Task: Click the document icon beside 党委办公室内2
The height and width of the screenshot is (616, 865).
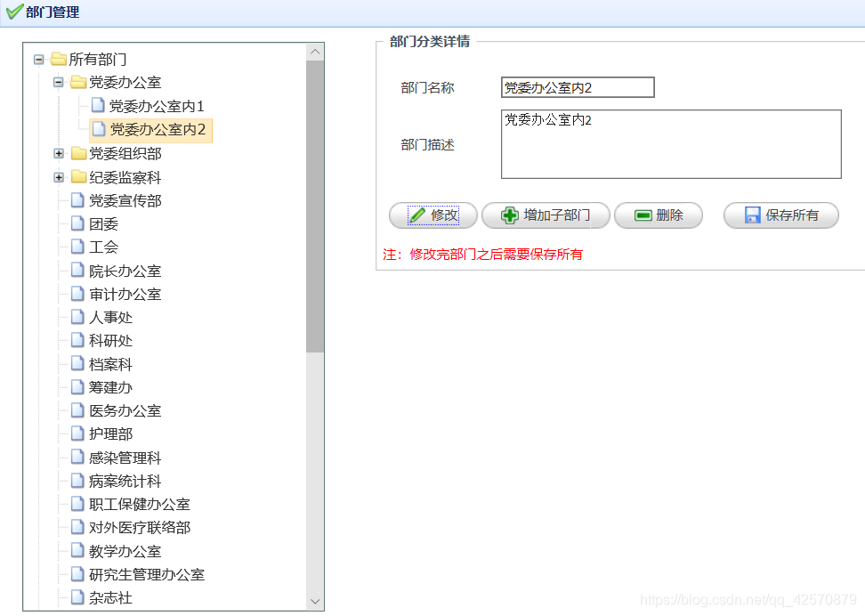Action: 99,128
